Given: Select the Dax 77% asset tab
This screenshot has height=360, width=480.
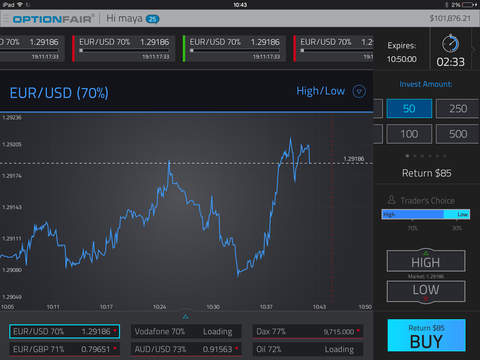Looking at the screenshot, I should (308, 331).
